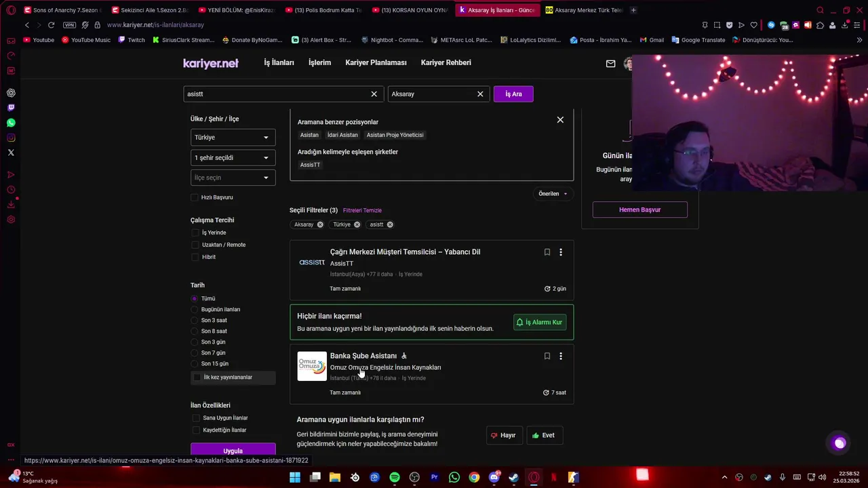
Task: Open Steam from the taskbar
Action: tap(513, 477)
